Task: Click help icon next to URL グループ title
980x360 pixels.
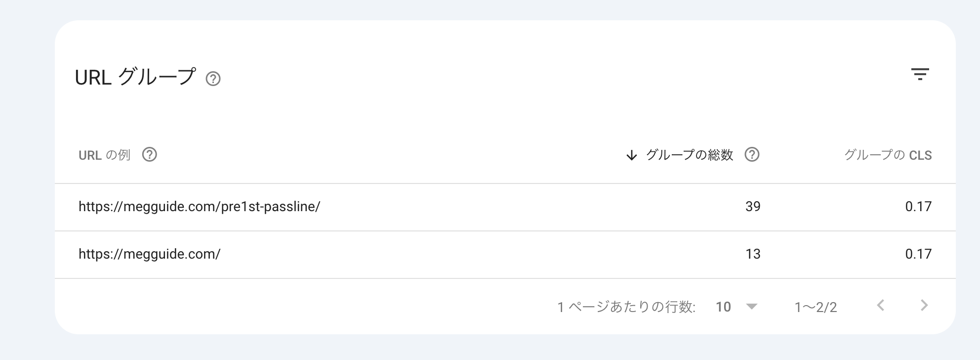Action: (213, 79)
